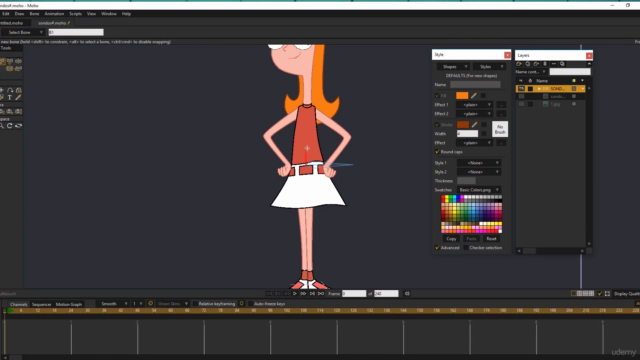Open the Style 2 dropdown
This screenshot has width=640, height=360.
coord(478,172)
